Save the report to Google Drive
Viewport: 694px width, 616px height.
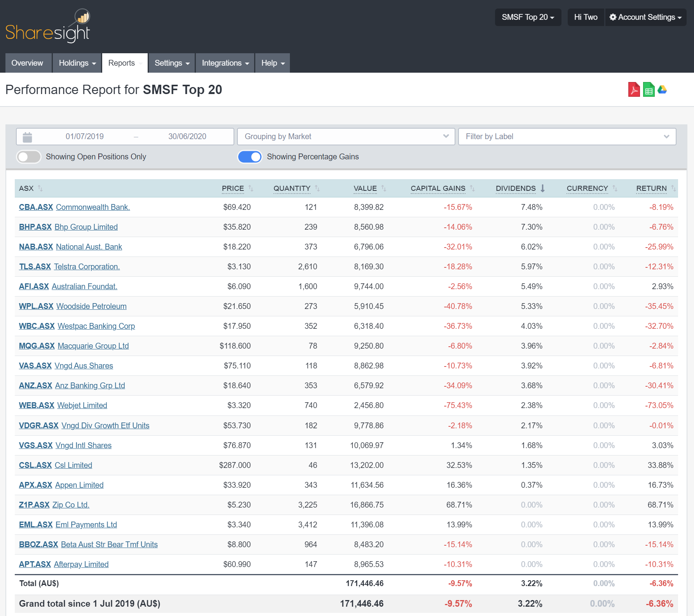click(x=663, y=90)
